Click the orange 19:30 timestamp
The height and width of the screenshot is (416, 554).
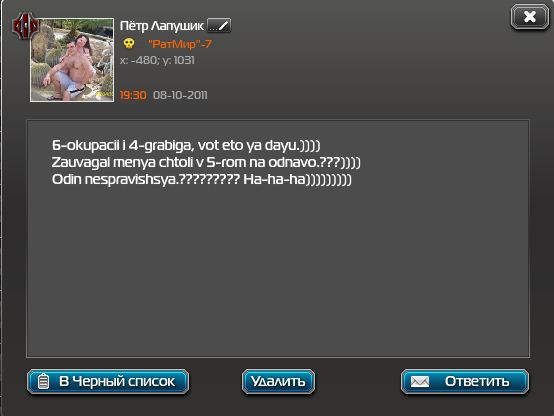pyautogui.click(x=133, y=95)
